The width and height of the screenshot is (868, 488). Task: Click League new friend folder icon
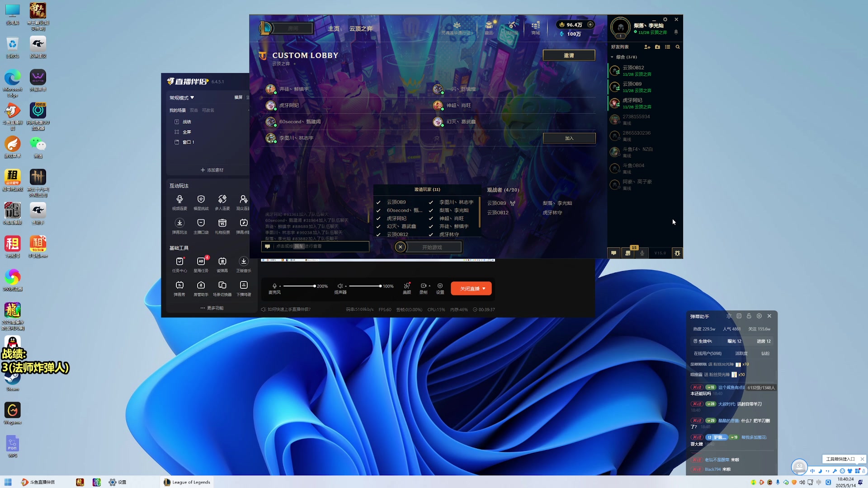[x=657, y=47]
